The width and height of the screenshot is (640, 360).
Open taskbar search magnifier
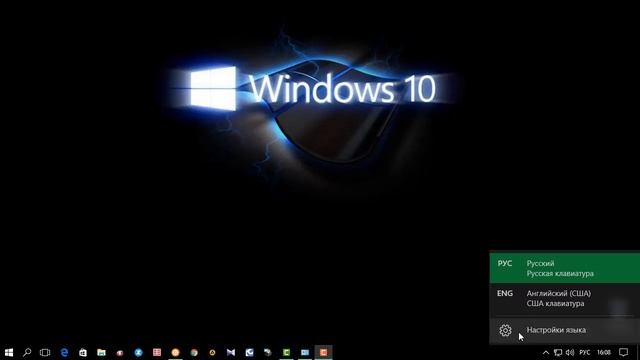coord(27,352)
